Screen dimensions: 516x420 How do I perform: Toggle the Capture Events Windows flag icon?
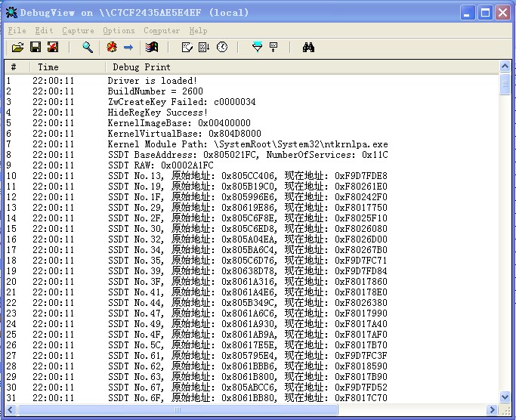[x=152, y=48]
